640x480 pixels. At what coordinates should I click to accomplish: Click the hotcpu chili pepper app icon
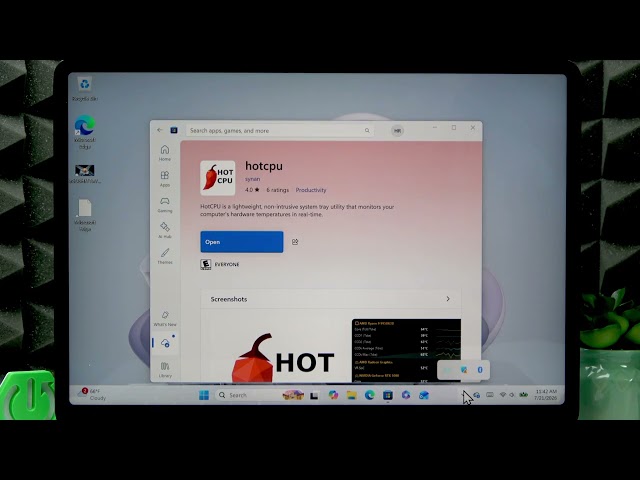pos(218,178)
